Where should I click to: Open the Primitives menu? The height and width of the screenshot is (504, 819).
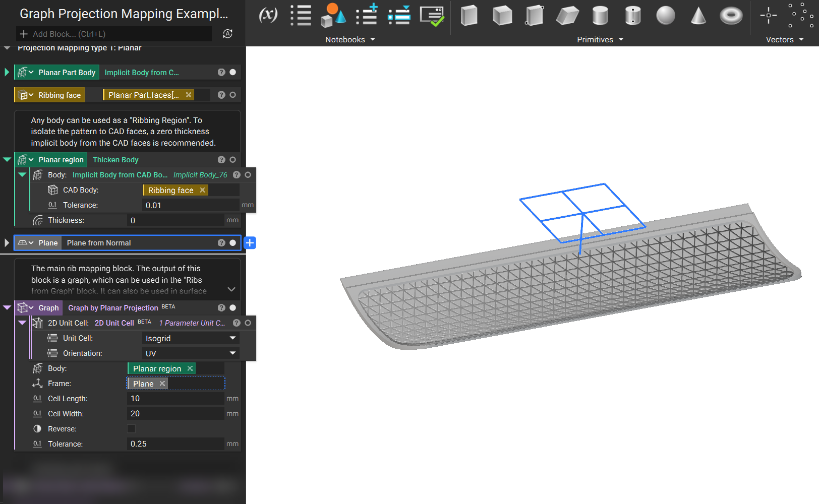click(600, 39)
